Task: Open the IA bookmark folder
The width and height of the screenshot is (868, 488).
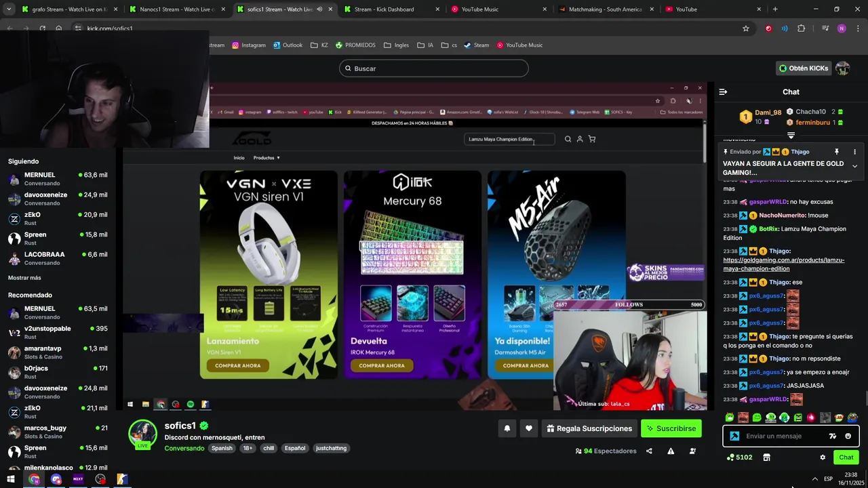Action: (425, 45)
